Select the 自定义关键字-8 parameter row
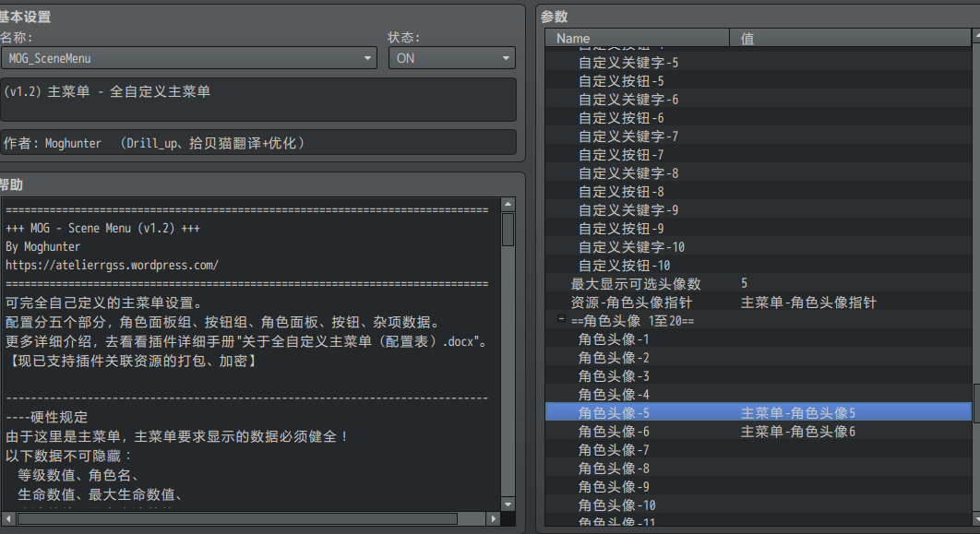 (x=628, y=172)
